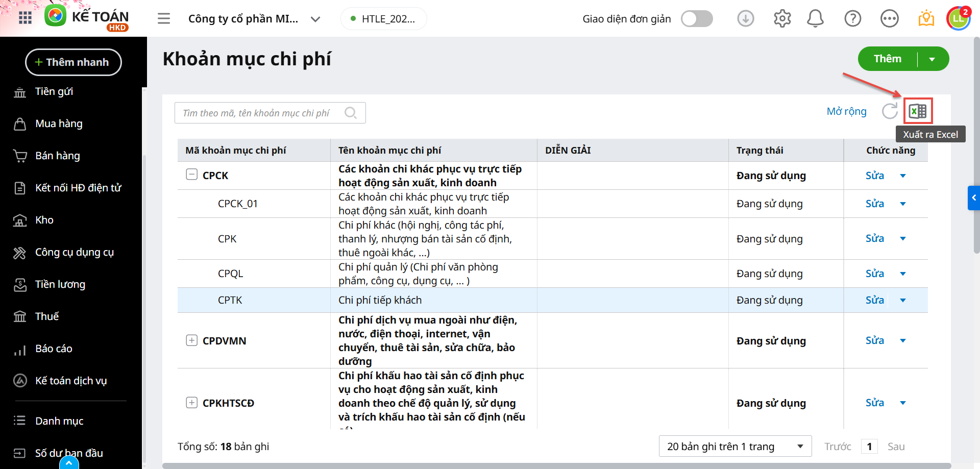980x469 pixels.
Task: Click the Thêm nhanh button
Action: 73,62
